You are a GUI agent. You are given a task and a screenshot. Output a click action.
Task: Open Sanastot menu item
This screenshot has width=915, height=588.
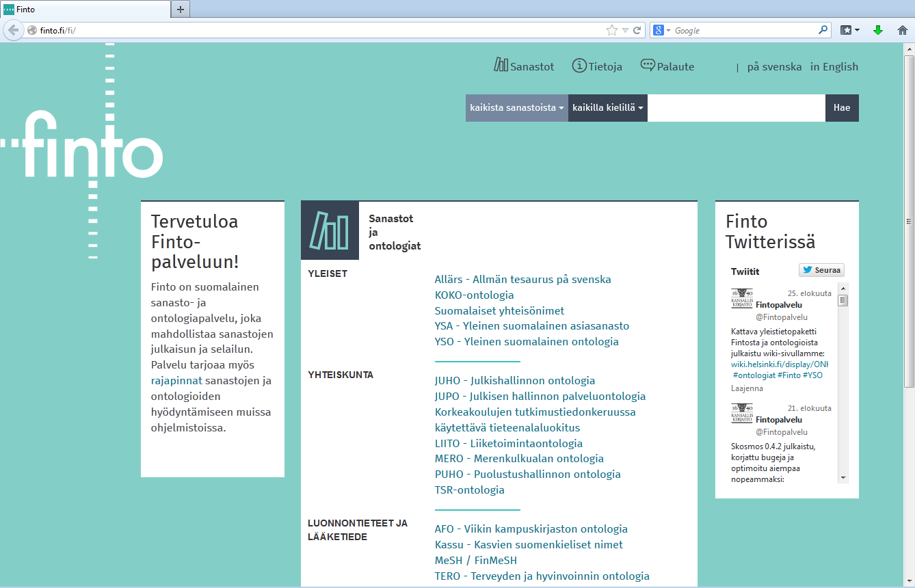532,66
